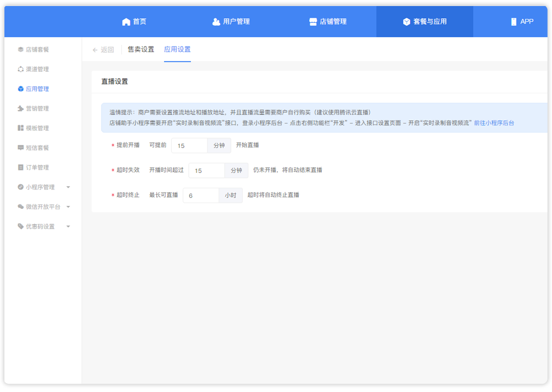Click the puzzle icon beside 营销管理
Viewport: 552px width, 392px height.
click(x=20, y=109)
